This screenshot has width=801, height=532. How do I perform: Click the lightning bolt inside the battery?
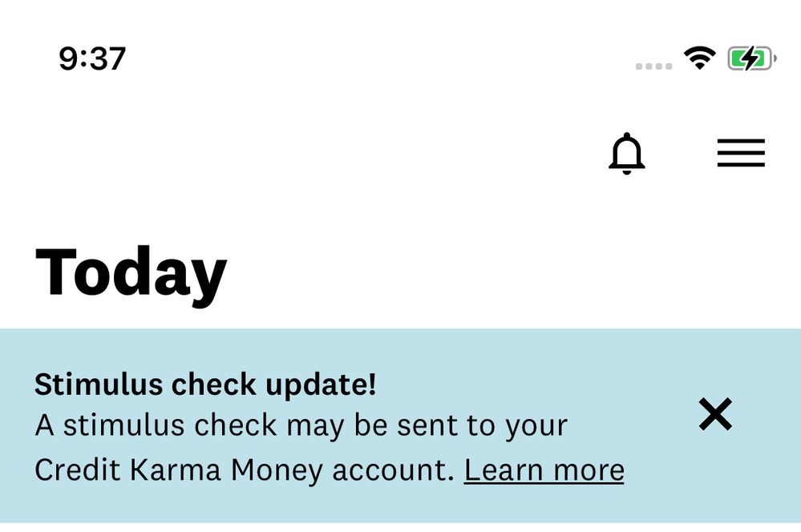pyautogui.click(x=750, y=58)
